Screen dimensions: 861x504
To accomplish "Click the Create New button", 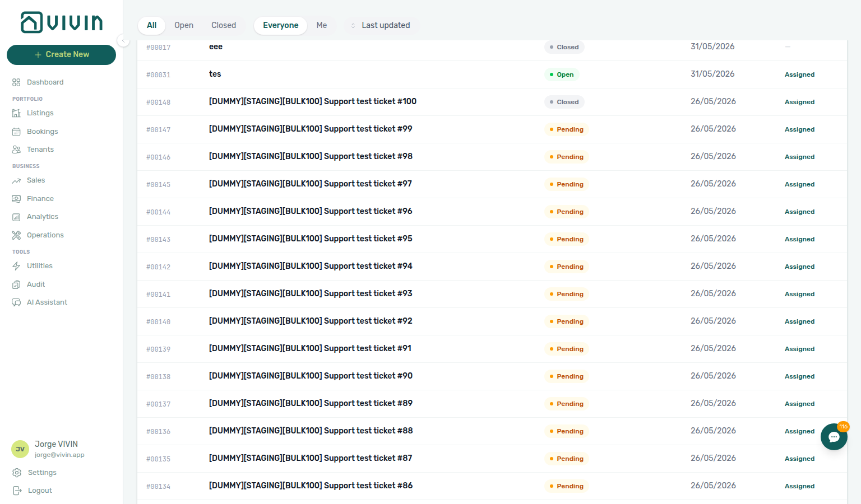I will click(x=62, y=55).
